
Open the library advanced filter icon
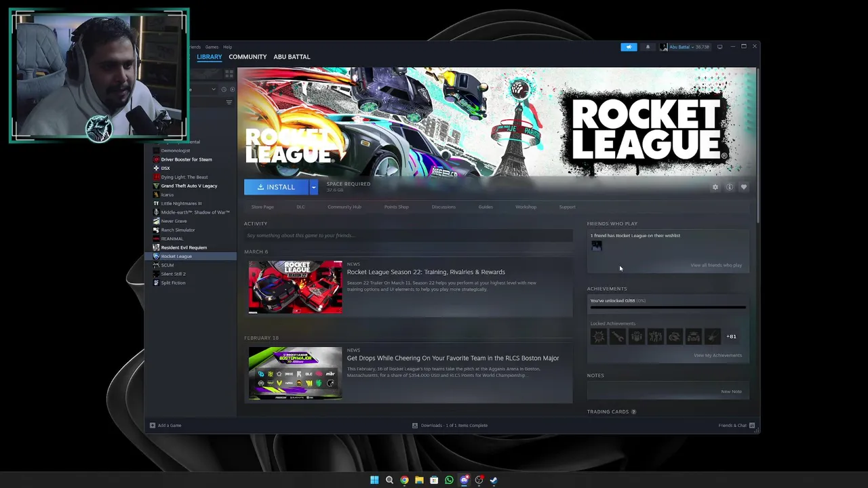coord(229,102)
